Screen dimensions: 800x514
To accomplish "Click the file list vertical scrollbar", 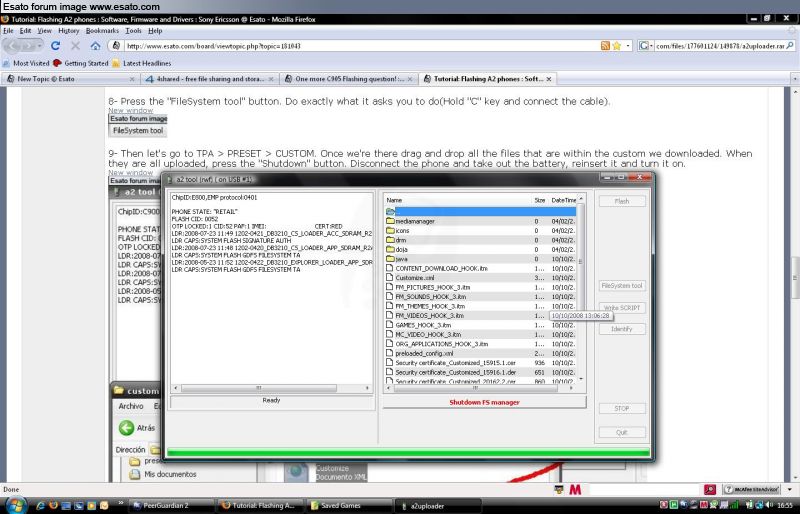I will click(581, 288).
